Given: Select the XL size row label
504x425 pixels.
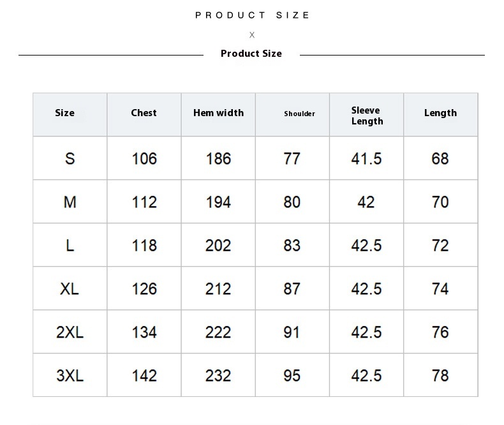Looking at the screenshot, I should pyautogui.click(x=70, y=289).
